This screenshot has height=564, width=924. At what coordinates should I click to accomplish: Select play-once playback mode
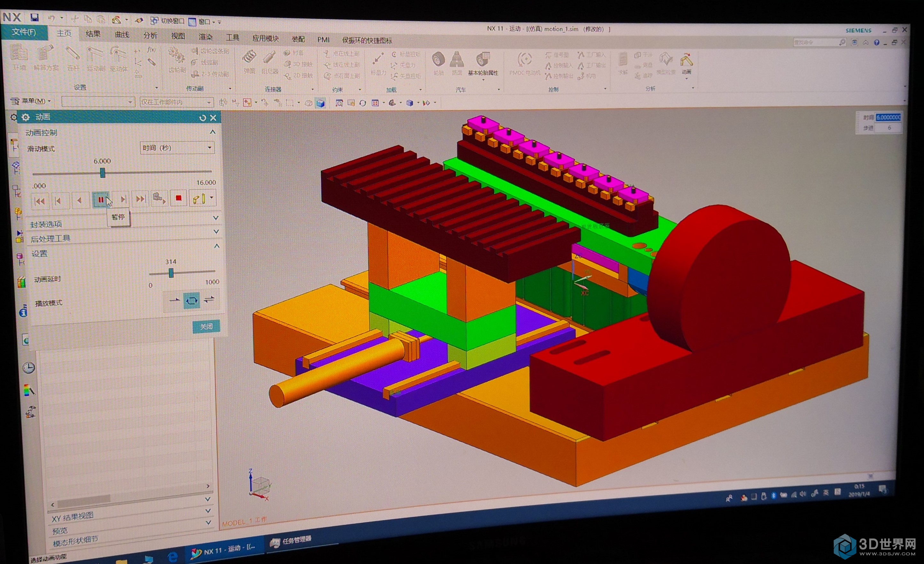[174, 300]
